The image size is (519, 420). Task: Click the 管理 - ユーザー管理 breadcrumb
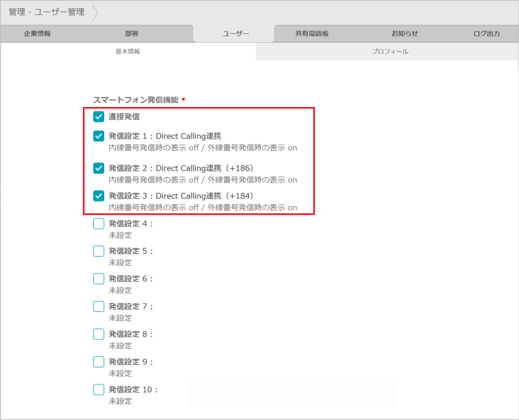[47, 12]
